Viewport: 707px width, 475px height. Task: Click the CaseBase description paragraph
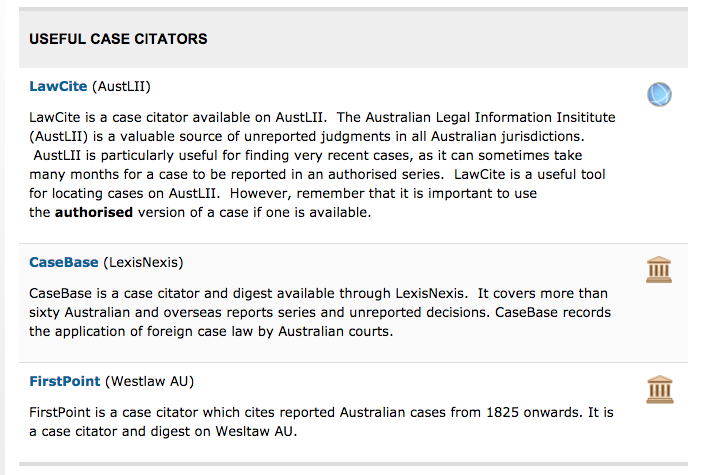[x=320, y=313]
